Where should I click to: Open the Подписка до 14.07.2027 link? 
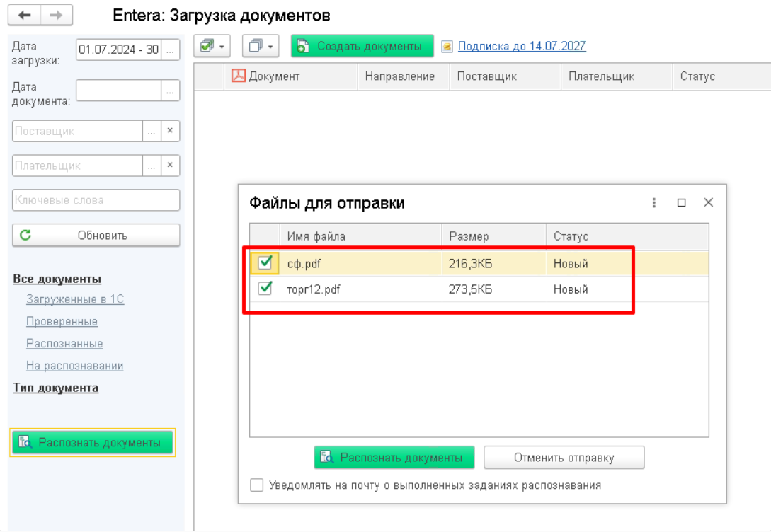(522, 46)
